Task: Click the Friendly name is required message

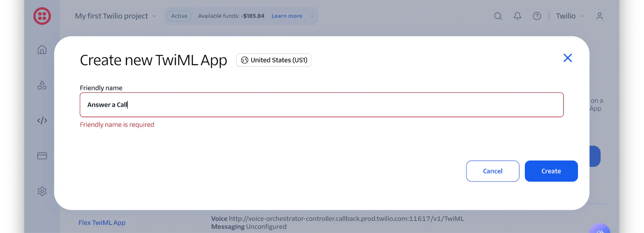Action: coord(117,125)
